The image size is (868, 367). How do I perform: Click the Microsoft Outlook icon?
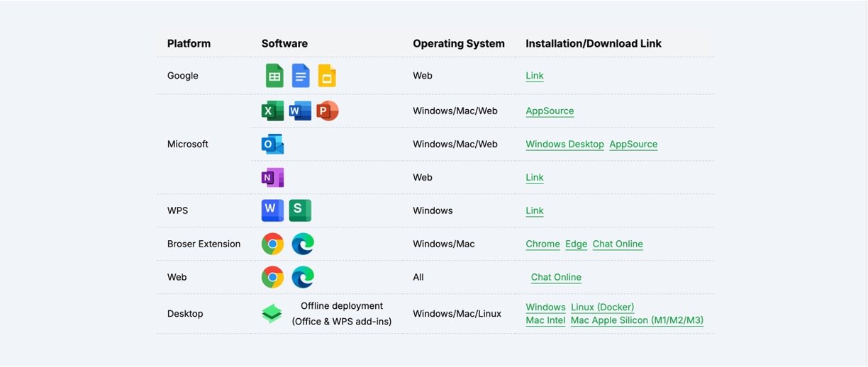point(272,144)
